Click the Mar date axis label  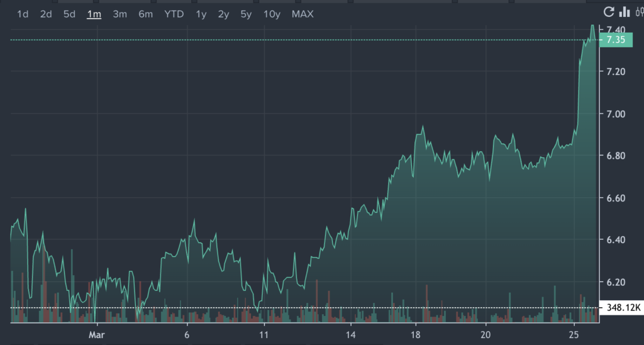click(97, 335)
